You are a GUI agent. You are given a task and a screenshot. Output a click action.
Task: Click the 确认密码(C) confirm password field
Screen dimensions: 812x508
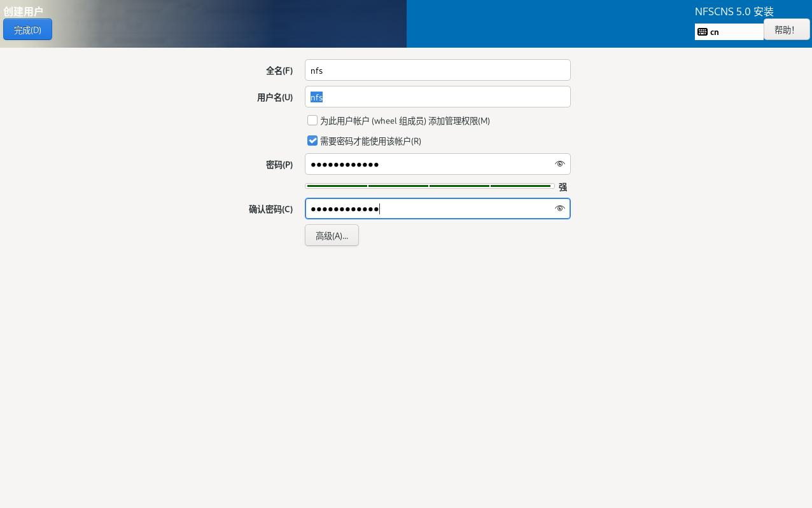pyautogui.click(x=438, y=209)
